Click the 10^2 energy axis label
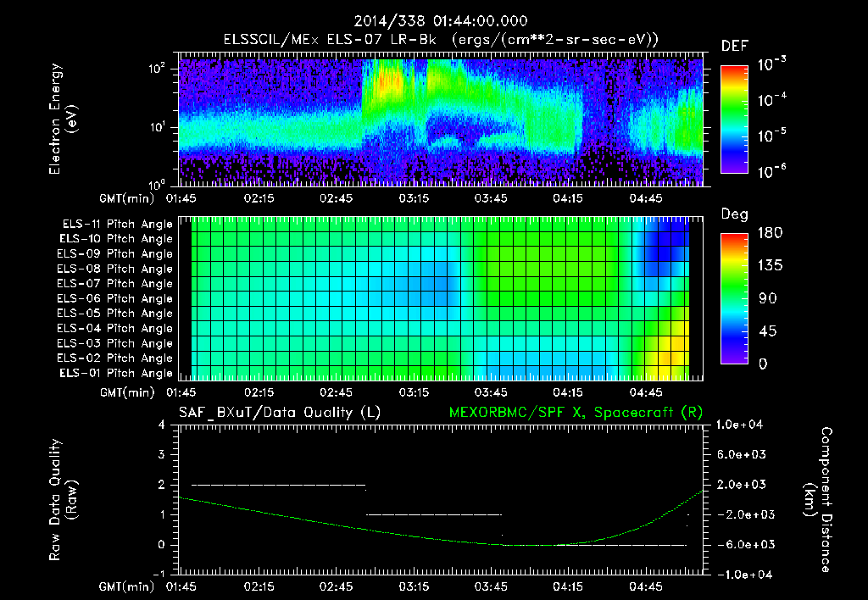The image size is (868, 600). click(x=157, y=69)
